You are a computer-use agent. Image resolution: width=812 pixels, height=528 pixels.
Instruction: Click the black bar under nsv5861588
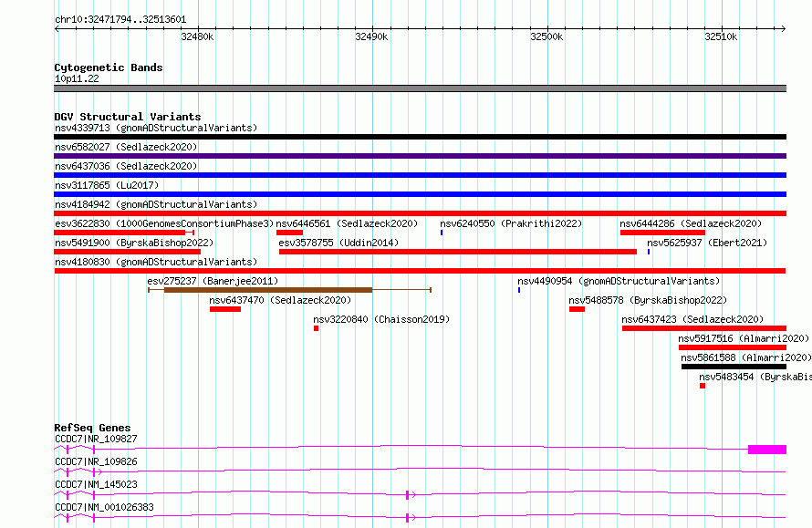coord(734,367)
